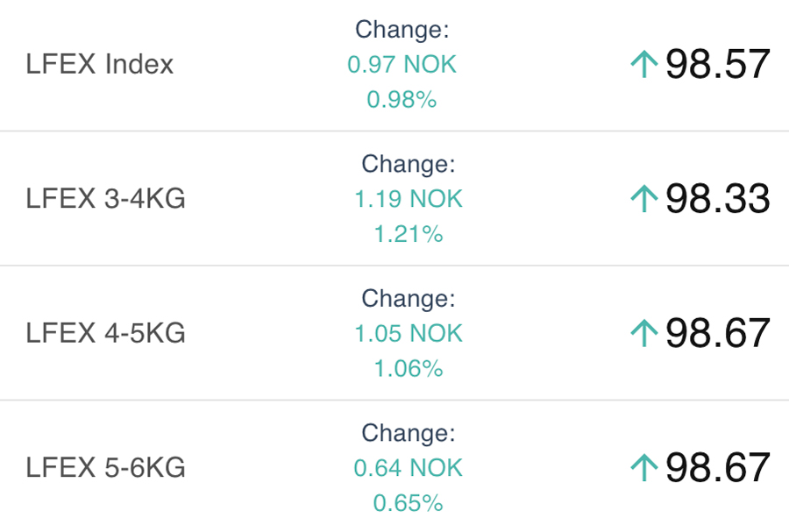Click the green arrow in LFEX 5-6KG row
The width and height of the screenshot is (789, 532).
pyautogui.click(x=643, y=468)
